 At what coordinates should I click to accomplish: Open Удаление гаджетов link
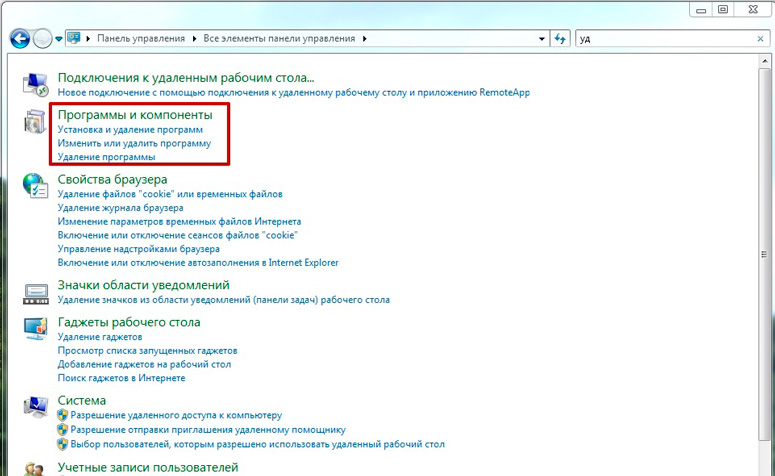click(100, 337)
